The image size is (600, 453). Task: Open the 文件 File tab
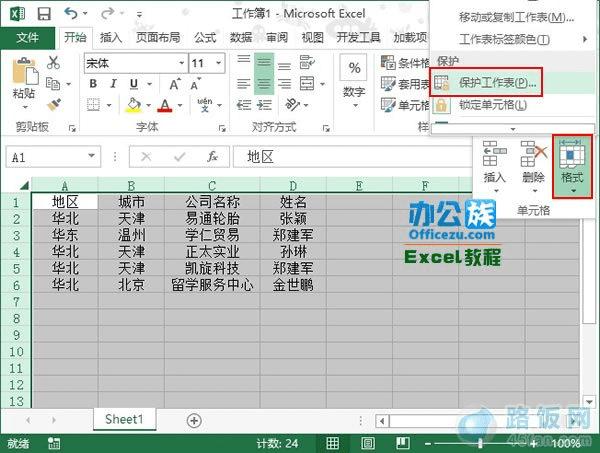click(x=28, y=37)
